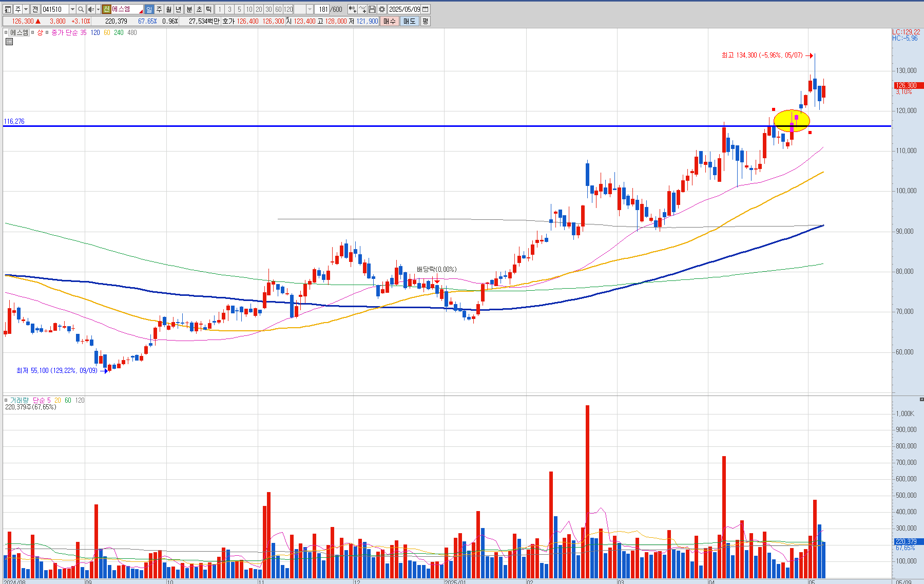Open chart settings gear icon
Image resolution: width=924 pixels, height=584 pixels.
[x=382, y=9]
